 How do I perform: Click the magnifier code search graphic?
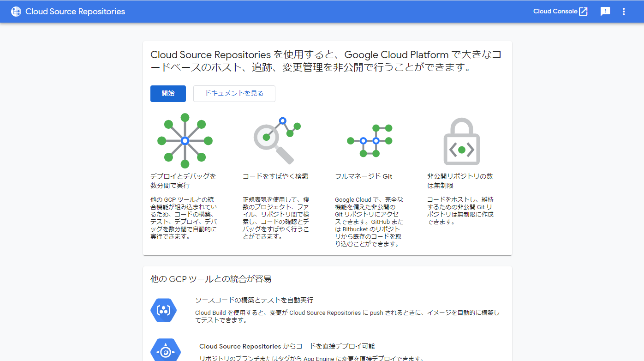click(277, 141)
